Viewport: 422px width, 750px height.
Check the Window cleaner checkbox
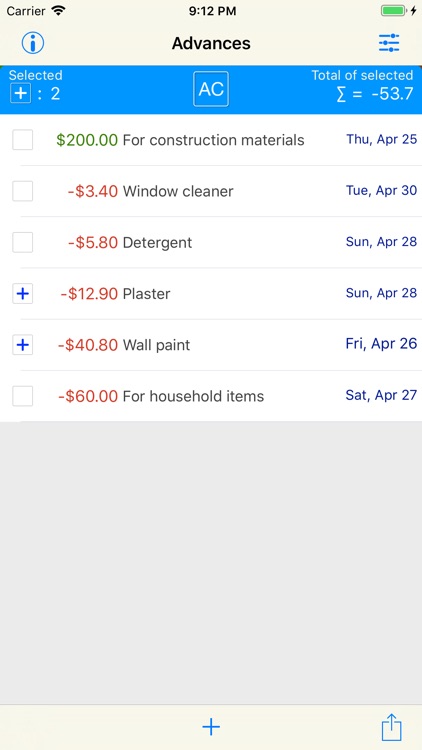[22, 191]
